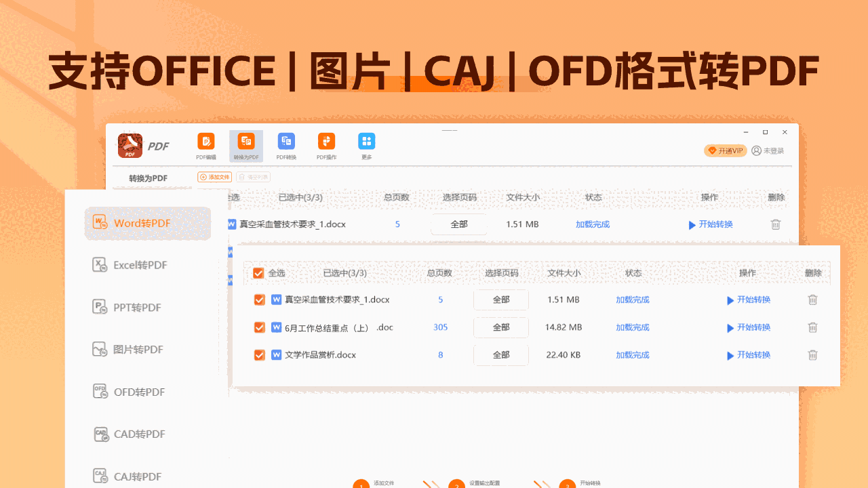Toggle the 全选 select-all checkbox
Screen dimensions: 868x488
[x=258, y=273]
